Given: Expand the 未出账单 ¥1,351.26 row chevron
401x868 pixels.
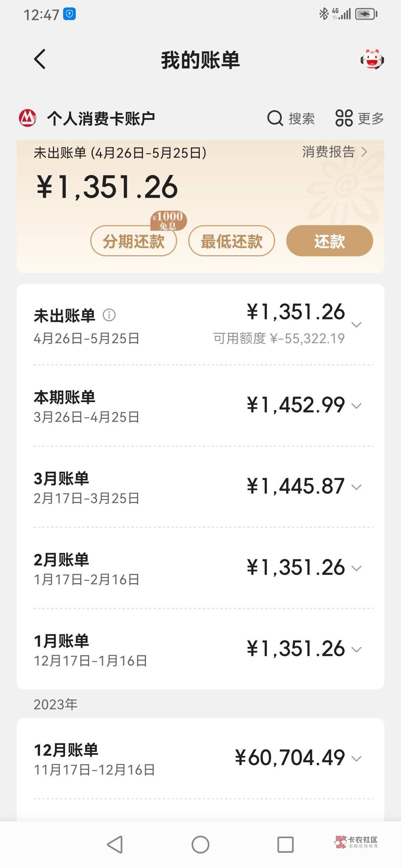Looking at the screenshot, I should (x=356, y=325).
